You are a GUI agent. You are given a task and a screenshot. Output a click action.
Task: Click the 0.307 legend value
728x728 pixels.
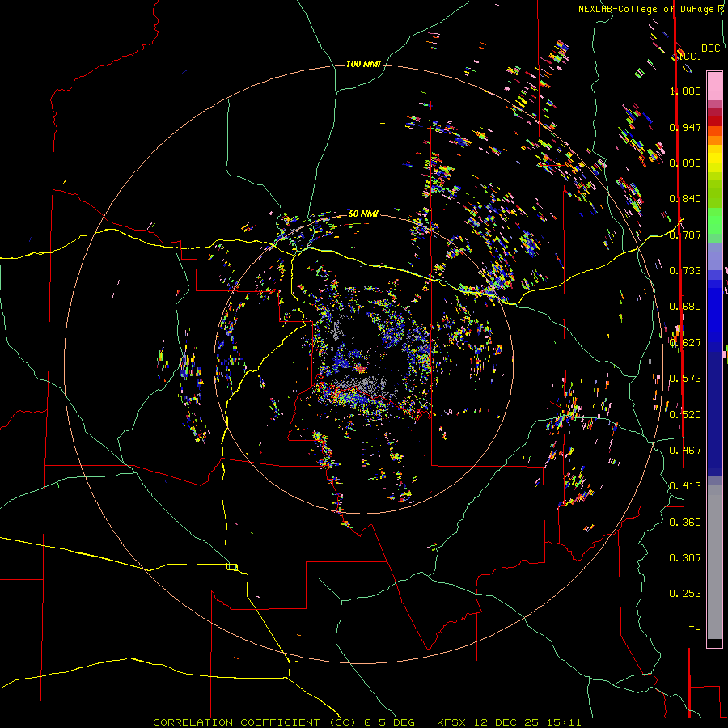pos(685,558)
